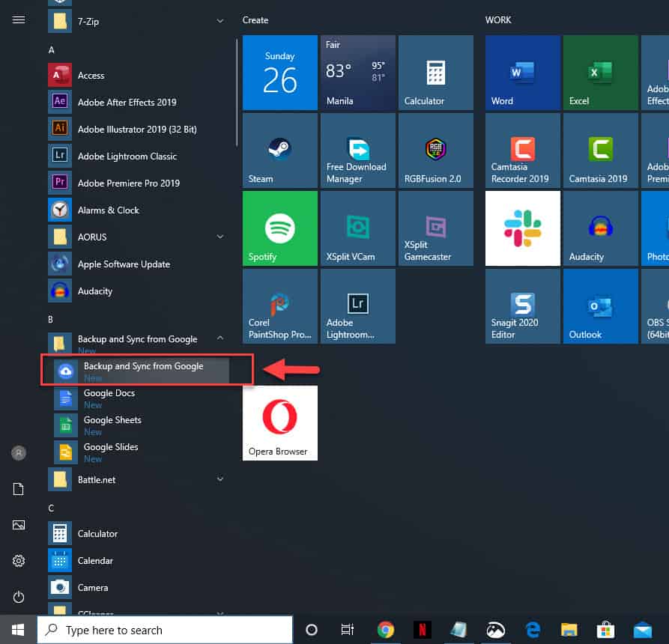Open the Steam tile

280,150
